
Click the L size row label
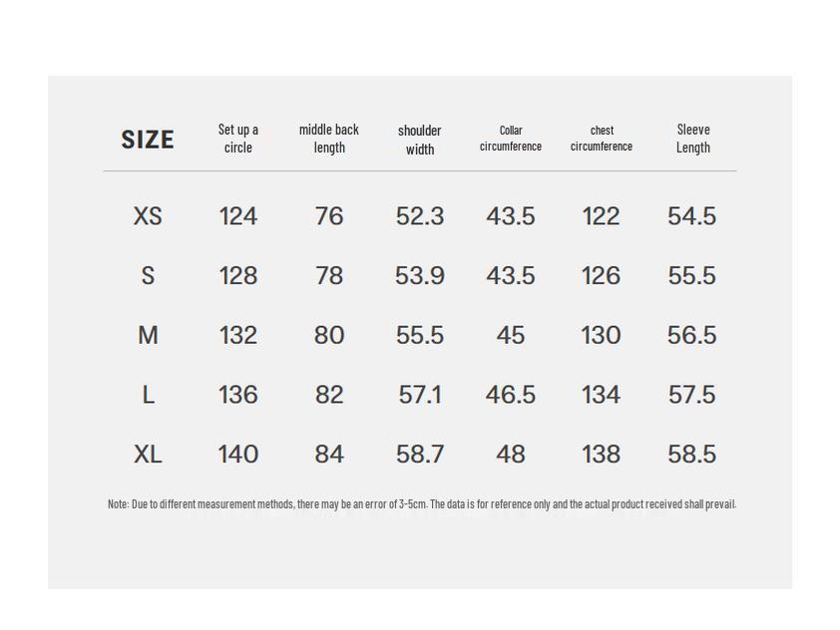click(148, 396)
